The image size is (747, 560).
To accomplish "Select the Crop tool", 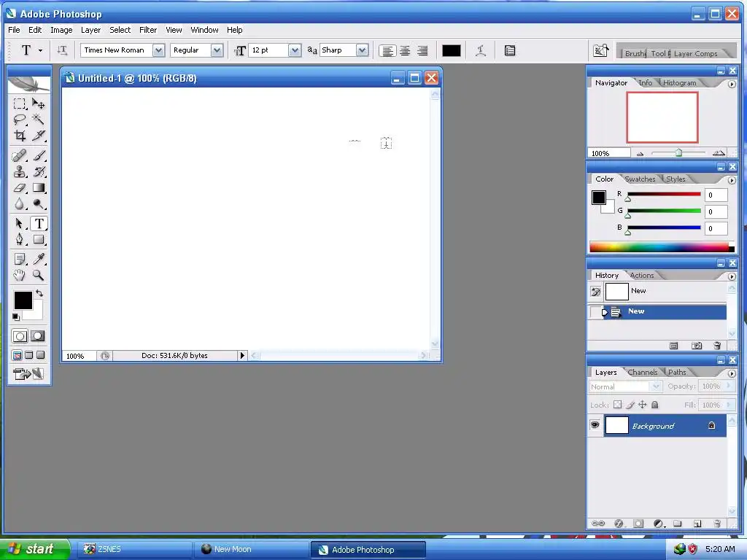I will point(20,136).
